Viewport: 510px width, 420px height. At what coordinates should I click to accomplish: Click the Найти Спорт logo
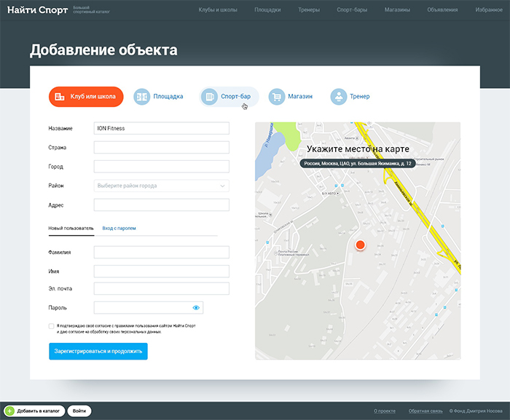(37, 10)
